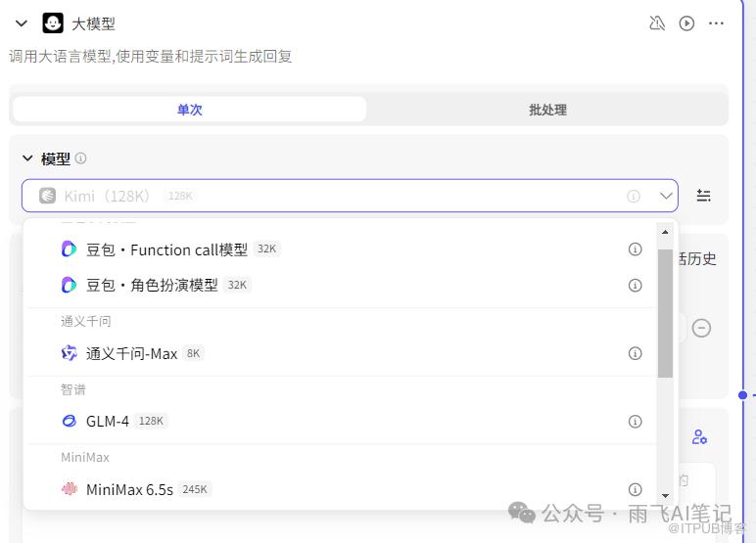Screen dimensions: 756x543
Task: Click the blue connection port dot
Action: pyautogui.click(x=742, y=395)
